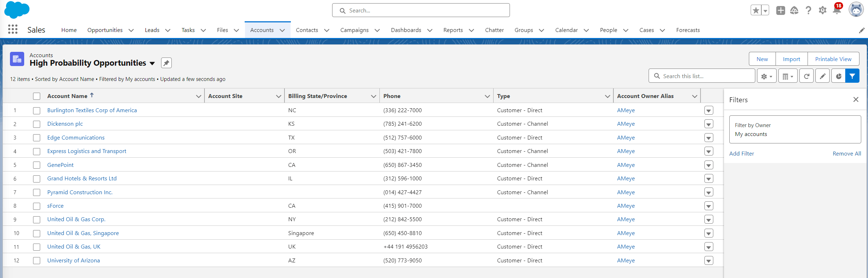Click the Import button
The height and width of the screenshot is (278, 868).
(x=792, y=59)
